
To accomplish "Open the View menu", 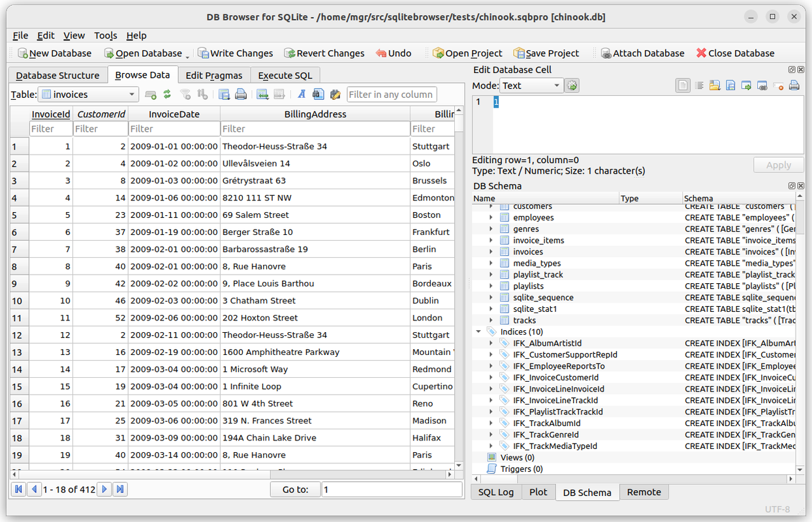I will click(x=74, y=35).
